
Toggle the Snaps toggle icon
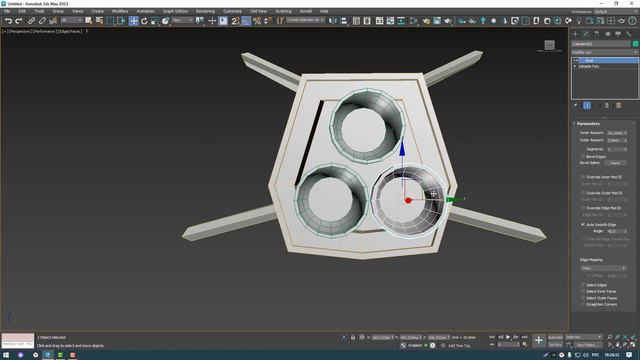[x=235, y=21]
